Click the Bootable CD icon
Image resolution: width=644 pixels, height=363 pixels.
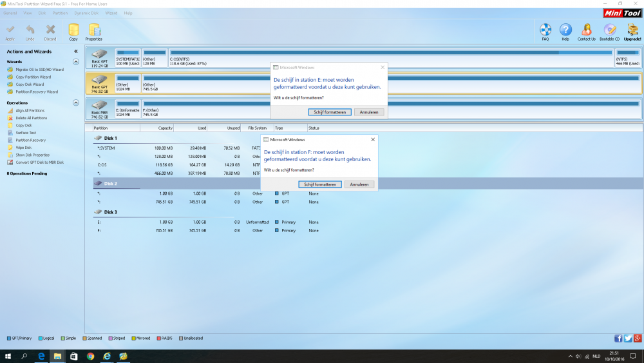click(610, 31)
